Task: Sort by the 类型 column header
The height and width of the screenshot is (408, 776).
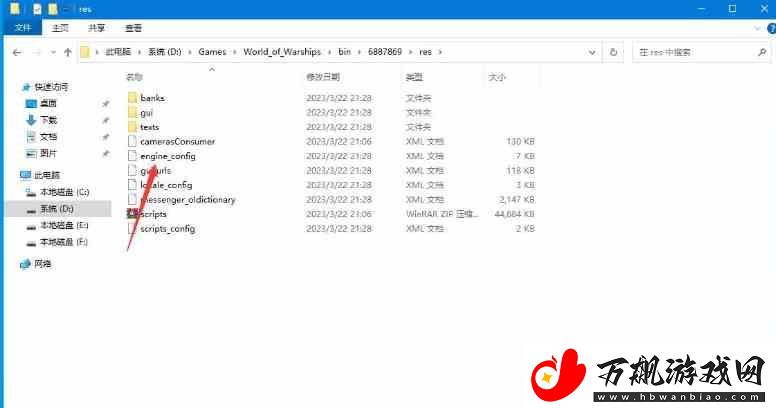Action: [414, 77]
